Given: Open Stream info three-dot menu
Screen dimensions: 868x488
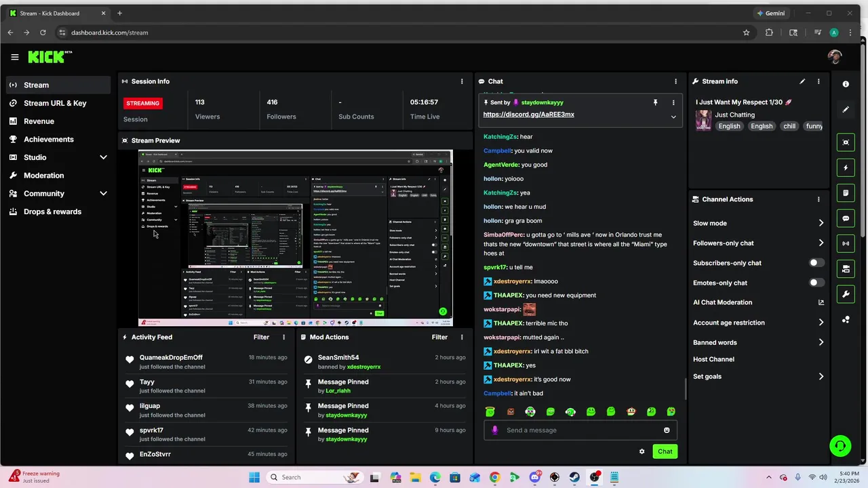Looking at the screenshot, I should tap(818, 81).
